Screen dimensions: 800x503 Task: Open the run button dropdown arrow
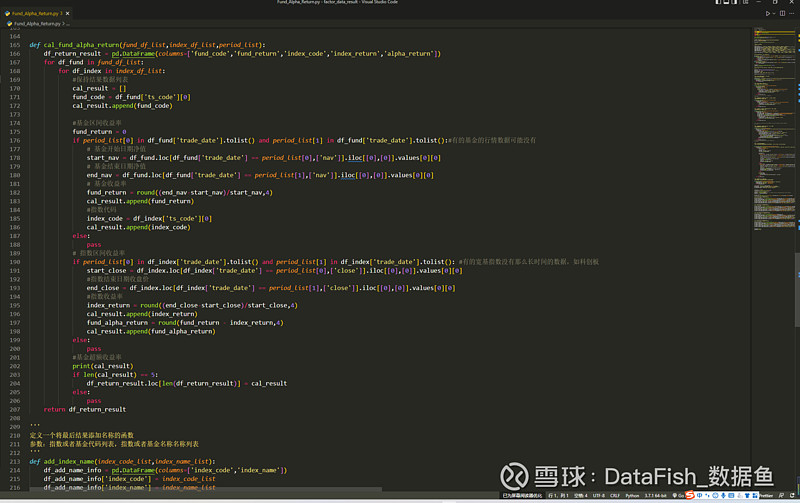point(774,13)
